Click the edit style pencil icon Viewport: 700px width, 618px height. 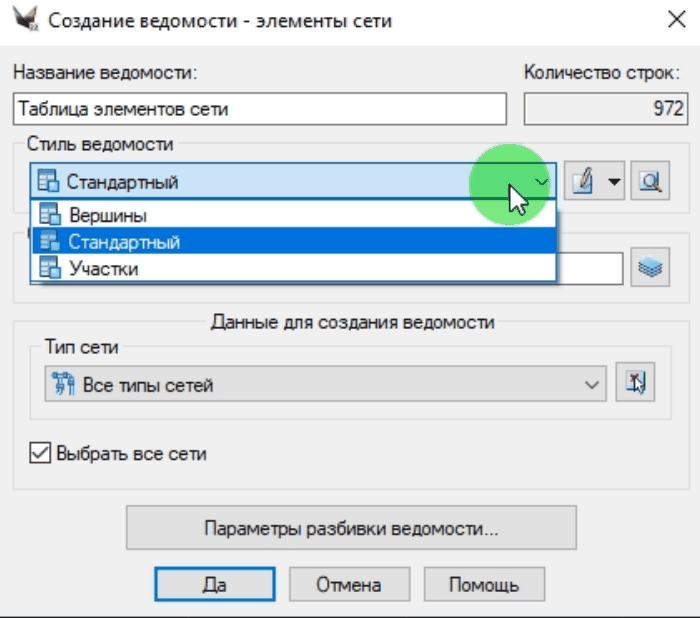coord(583,181)
